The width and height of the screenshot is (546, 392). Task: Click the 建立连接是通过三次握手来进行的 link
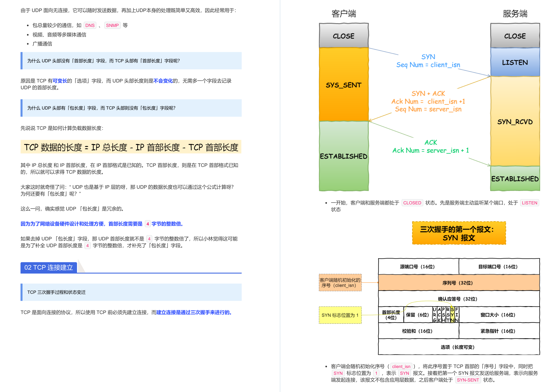pyautogui.click(x=193, y=312)
